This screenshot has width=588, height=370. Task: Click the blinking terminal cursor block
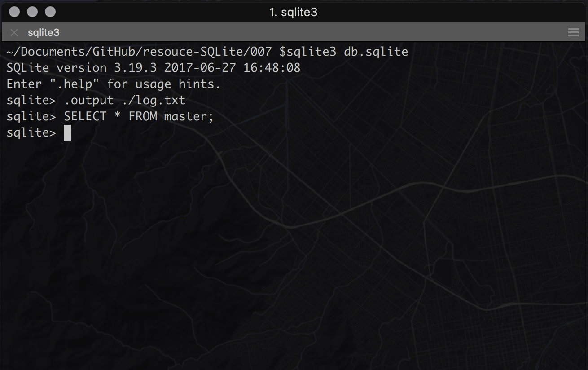pos(67,132)
